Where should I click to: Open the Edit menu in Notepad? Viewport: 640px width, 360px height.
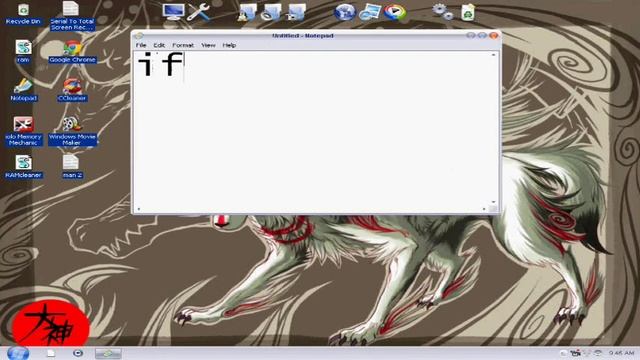coord(159,45)
